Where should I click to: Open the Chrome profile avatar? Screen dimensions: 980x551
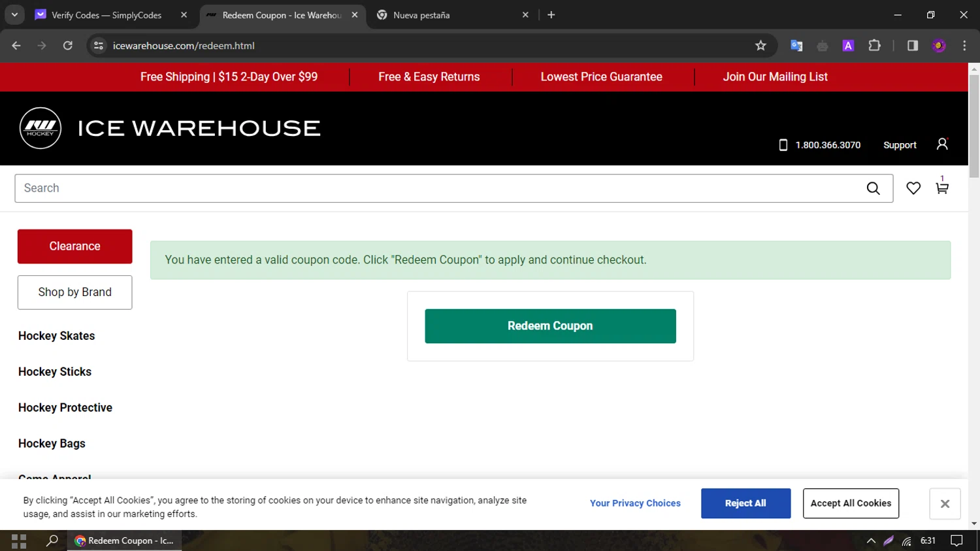click(x=939, y=46)
